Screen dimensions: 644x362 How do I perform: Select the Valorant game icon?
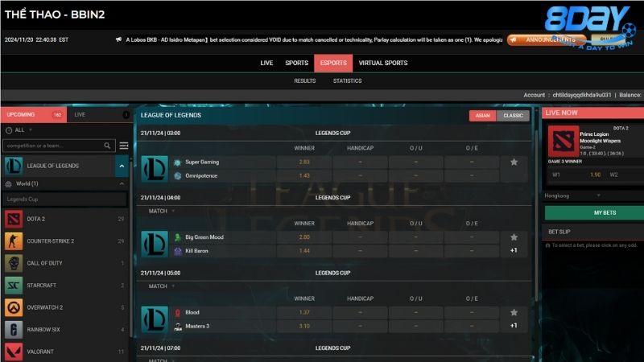[13, 352]
